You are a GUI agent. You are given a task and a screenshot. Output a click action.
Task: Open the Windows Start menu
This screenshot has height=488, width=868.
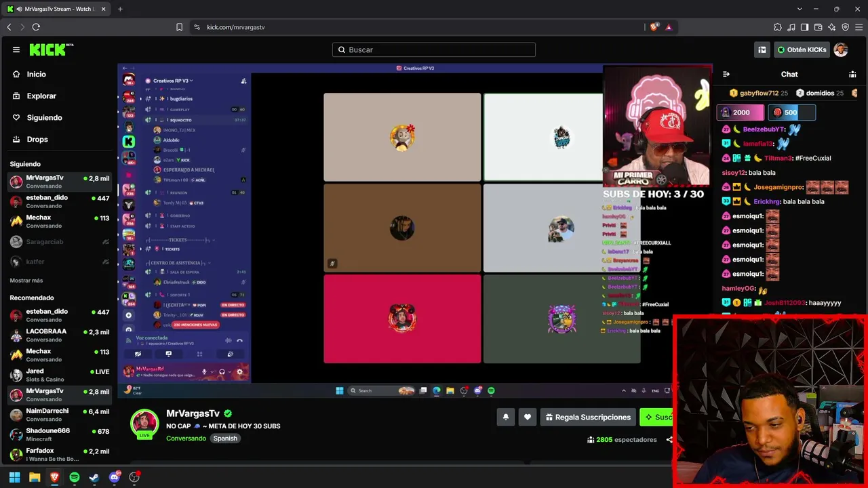[14, 477]
